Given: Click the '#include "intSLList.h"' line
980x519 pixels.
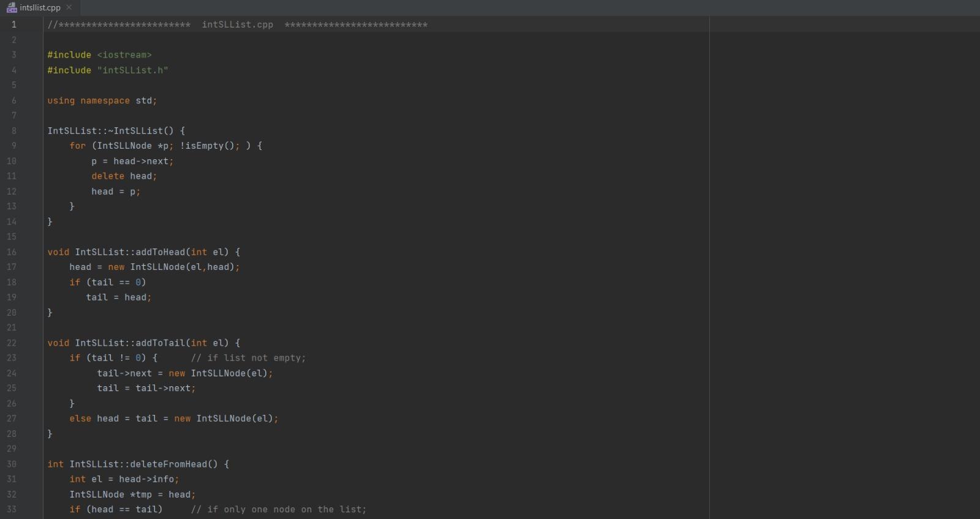Looking at the screenshot, I should pos(108,70).
